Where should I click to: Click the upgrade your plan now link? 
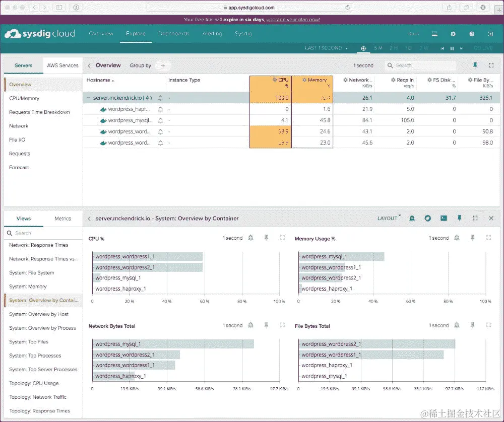(293, 20)
